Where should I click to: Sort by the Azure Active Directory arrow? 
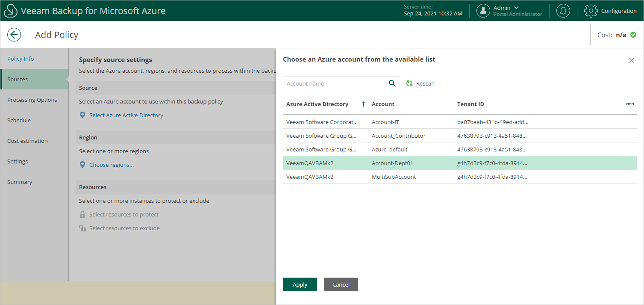click(x=363, y=104)
